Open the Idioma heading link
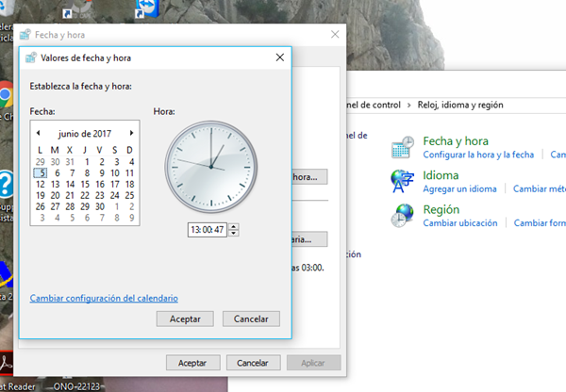Screen dimensions: 566x392 pos(441,175)
